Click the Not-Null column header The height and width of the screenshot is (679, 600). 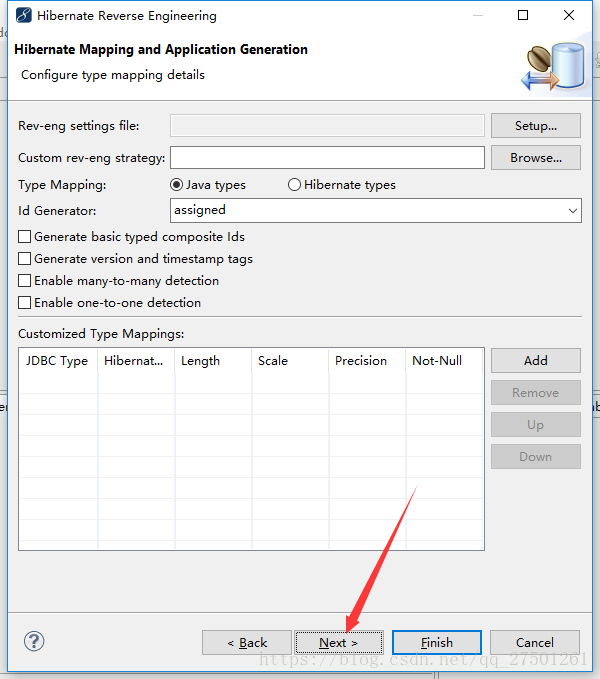coord(445,361)
